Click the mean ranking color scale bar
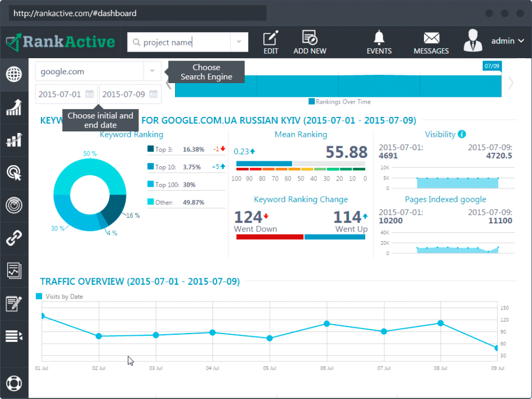 click(300, 169)
